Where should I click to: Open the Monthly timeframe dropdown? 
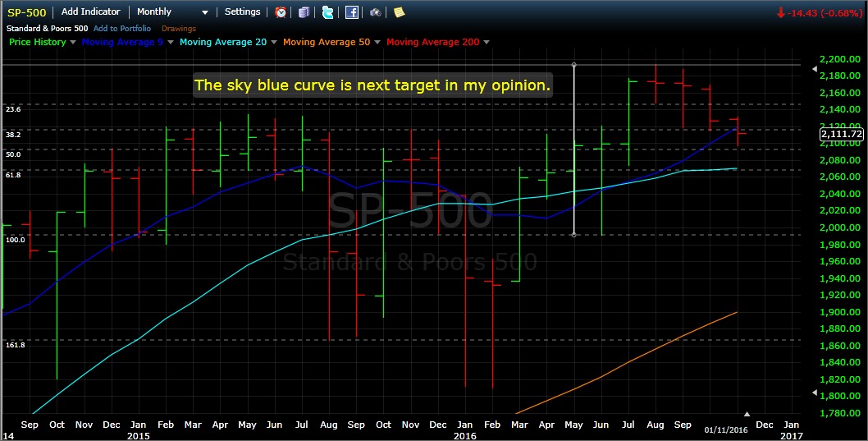click(x=173, y=11)
